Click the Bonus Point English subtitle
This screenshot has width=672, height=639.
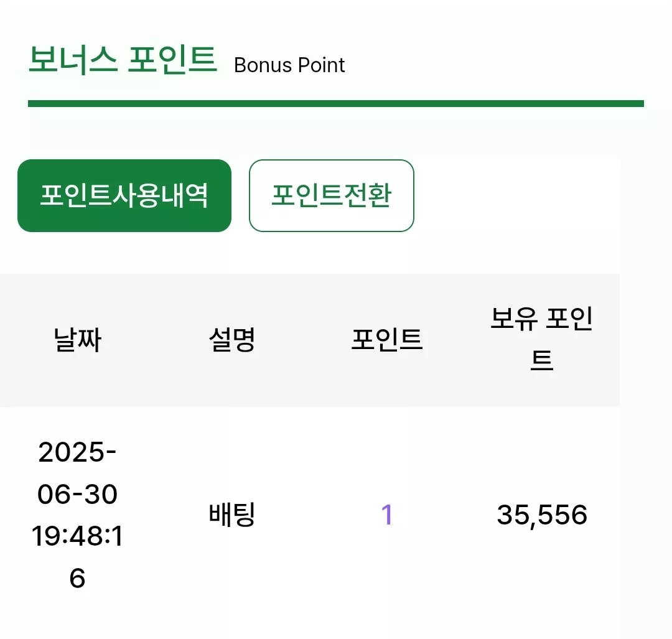[289, 65]
